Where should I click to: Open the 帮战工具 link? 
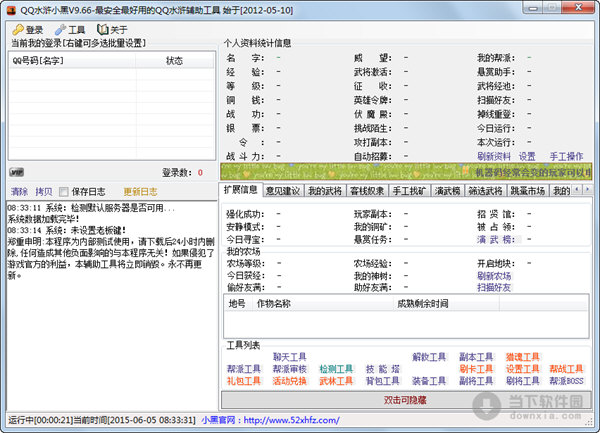coord(566,369)
